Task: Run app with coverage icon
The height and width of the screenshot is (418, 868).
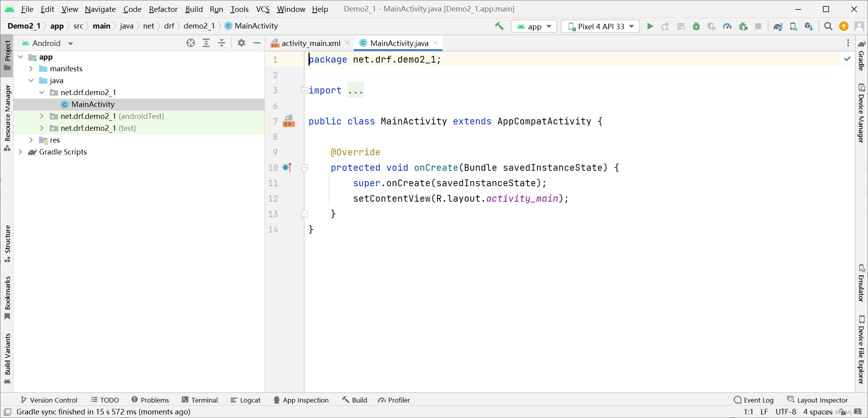Action: click(712, 26)
